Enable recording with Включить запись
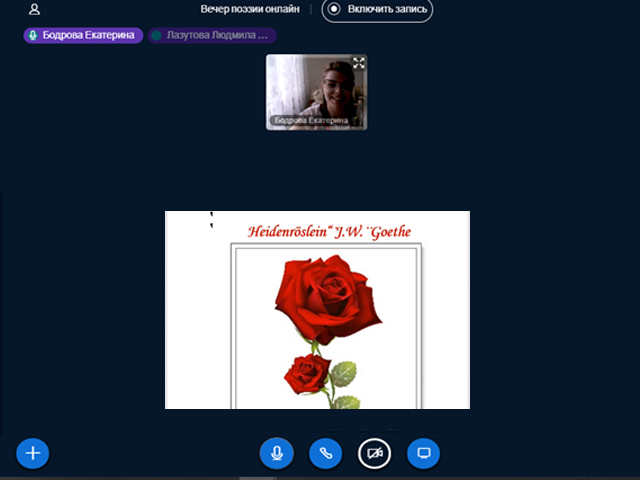This screenshot has width=640, height=480. [377, 10]
